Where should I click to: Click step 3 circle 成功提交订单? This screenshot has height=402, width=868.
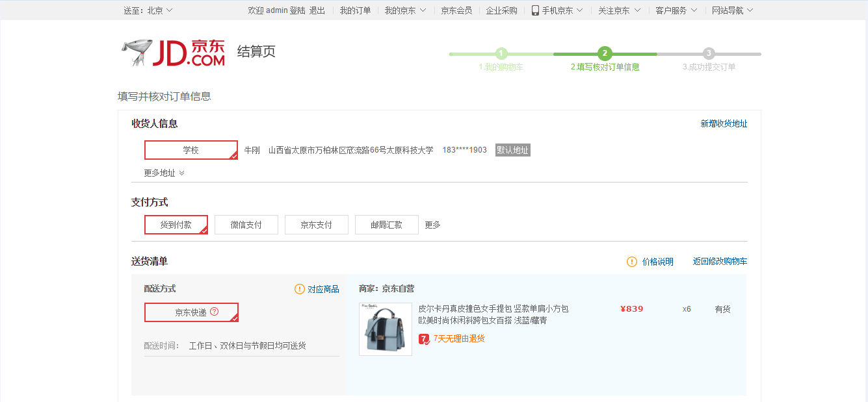pos(709,53)
